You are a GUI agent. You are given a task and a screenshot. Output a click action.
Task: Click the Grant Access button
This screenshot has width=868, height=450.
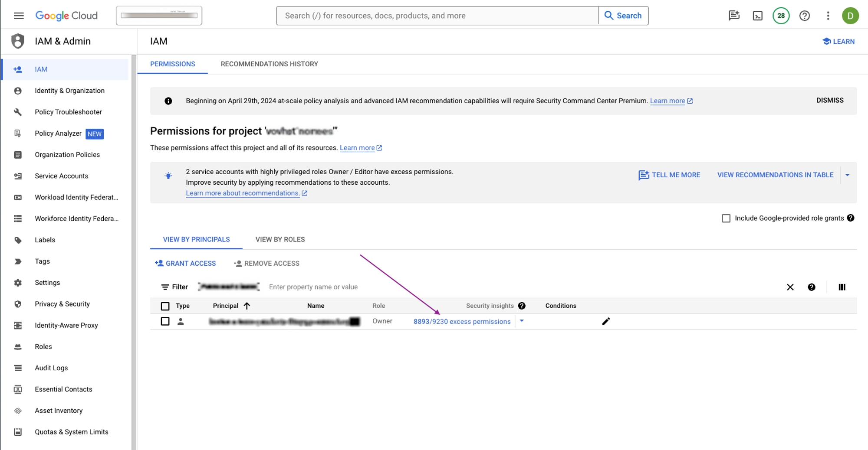pos(185,263)
